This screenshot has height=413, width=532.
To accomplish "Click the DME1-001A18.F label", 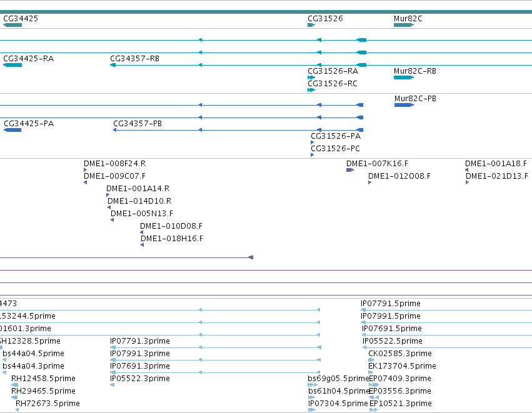I will (x=496, y=164).
